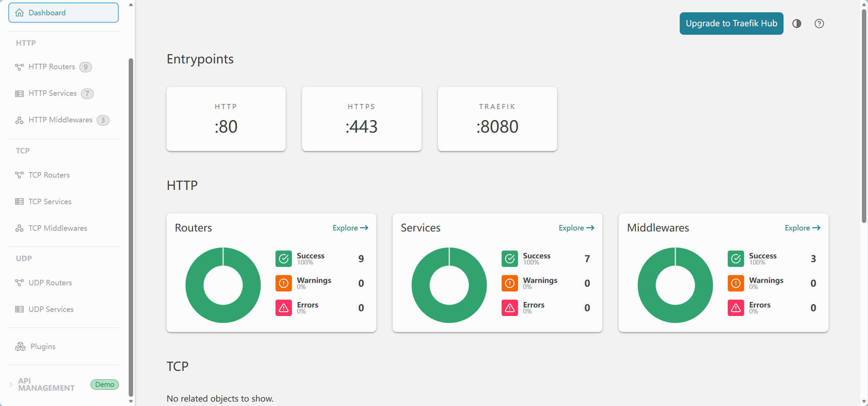
Task: Click Explore link in Middlewares card
Action: click(802, 228)
